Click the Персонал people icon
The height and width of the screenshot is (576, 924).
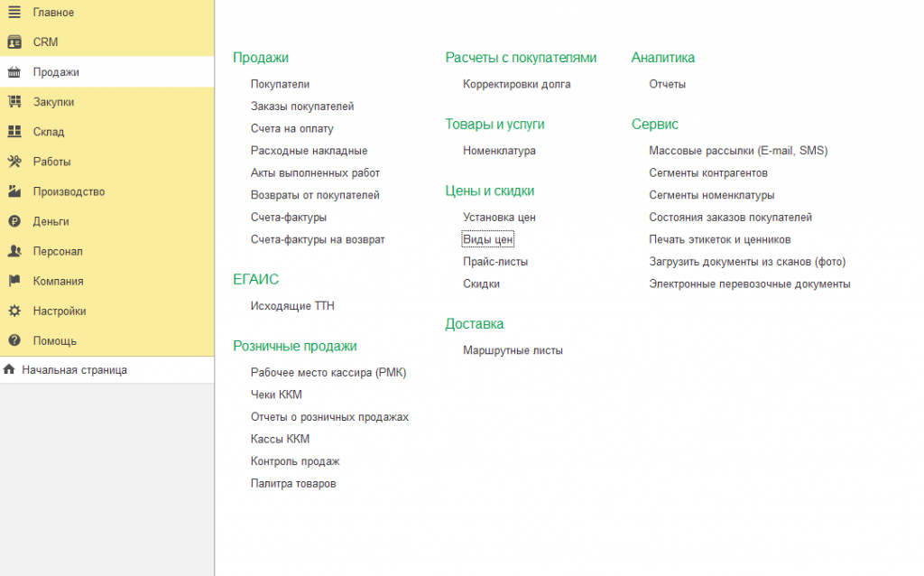14,251
